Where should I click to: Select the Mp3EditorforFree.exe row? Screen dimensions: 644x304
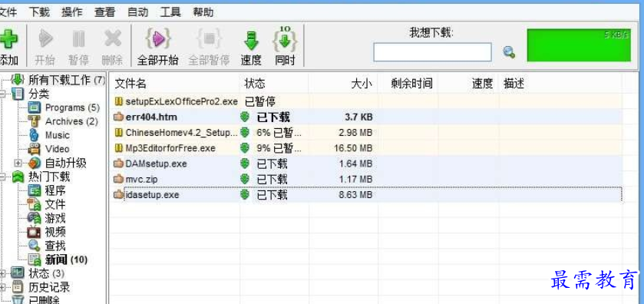[x=367, y=148]
